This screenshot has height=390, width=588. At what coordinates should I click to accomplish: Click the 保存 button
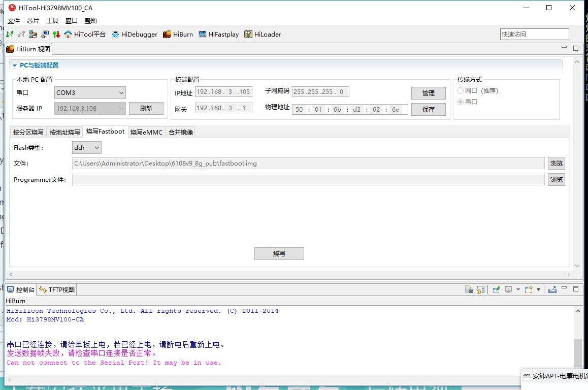(x=428, y=110)
